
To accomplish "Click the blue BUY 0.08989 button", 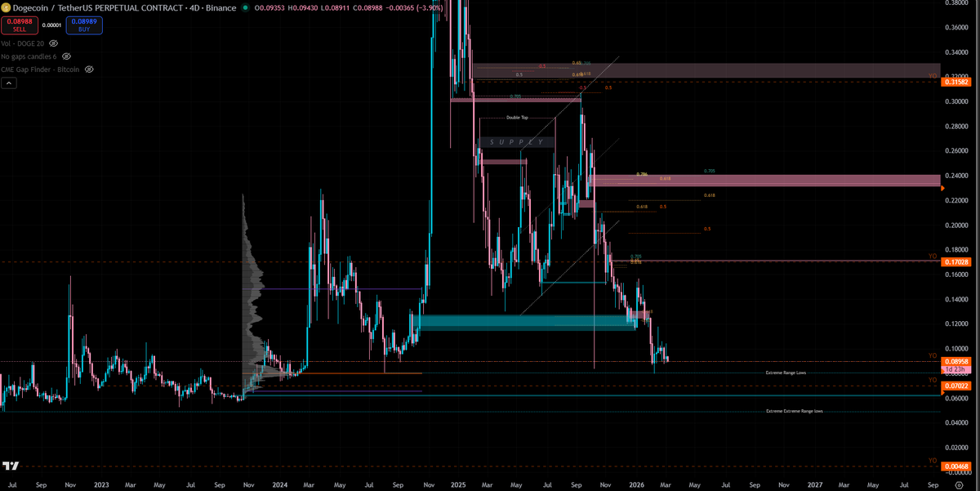I will (x=84, y=26).
